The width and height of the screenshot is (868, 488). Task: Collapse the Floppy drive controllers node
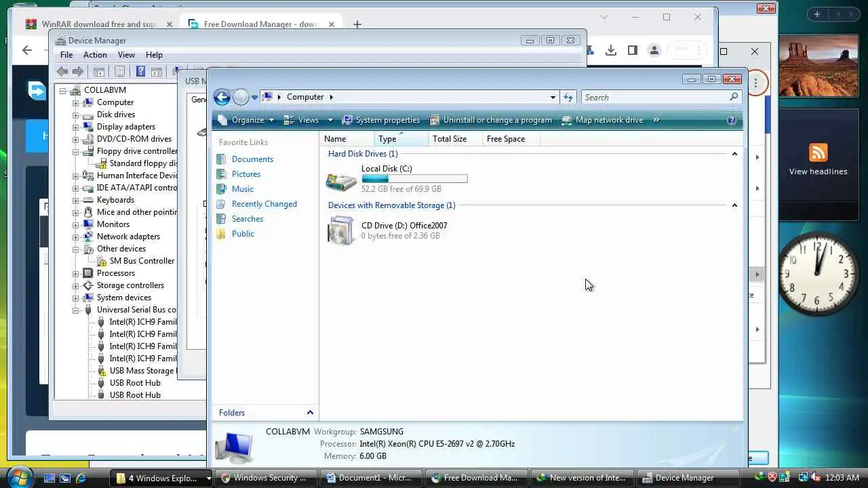(x=76, y=151)
